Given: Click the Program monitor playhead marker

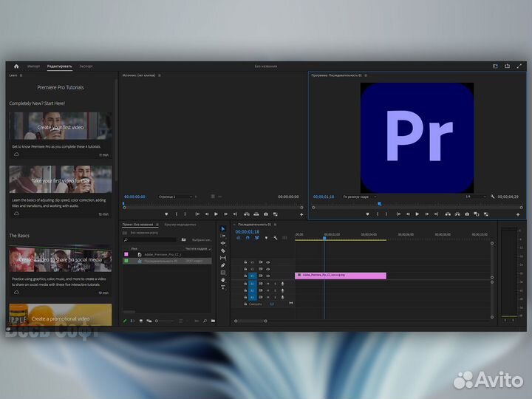Looking at the screenshot, I should tap(379, 204).
